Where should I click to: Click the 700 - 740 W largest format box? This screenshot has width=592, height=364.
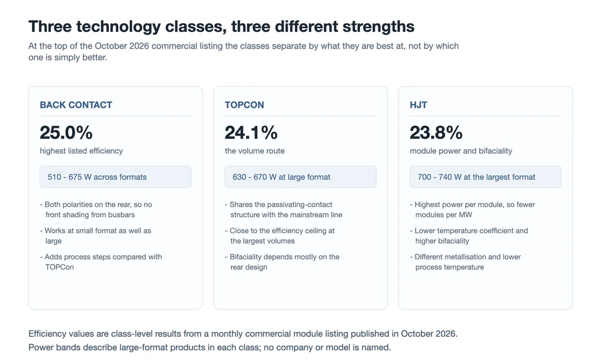coord(485,177)
